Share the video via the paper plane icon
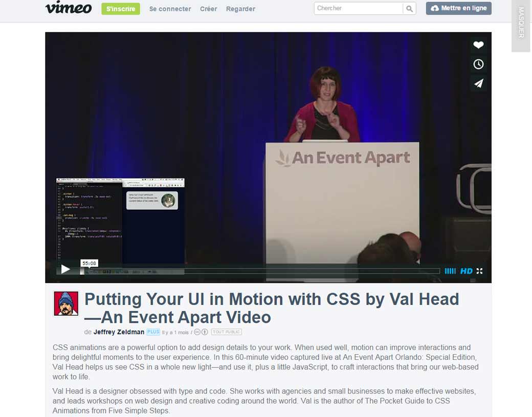The height and width of the screenshot is (417, 532). pos(478,83)
